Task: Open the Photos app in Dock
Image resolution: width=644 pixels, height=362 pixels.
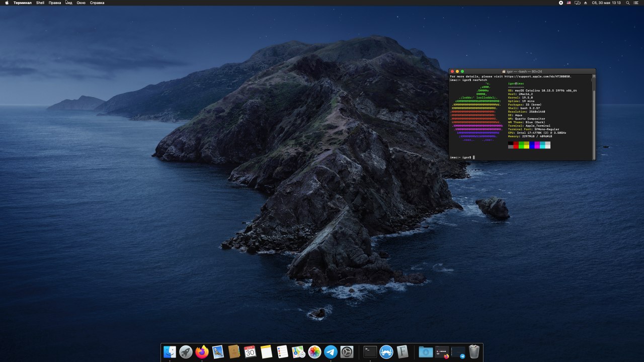Action: tap(314, 352)
